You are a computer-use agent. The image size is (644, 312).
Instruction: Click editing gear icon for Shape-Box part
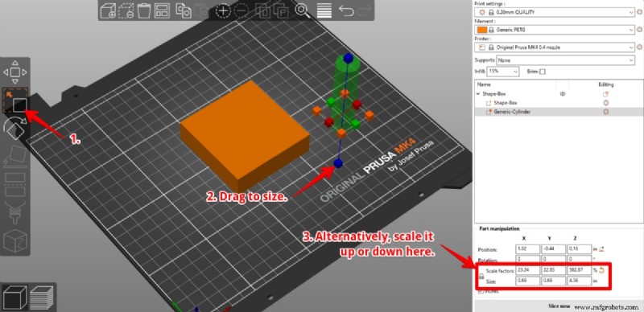point(605,103)
